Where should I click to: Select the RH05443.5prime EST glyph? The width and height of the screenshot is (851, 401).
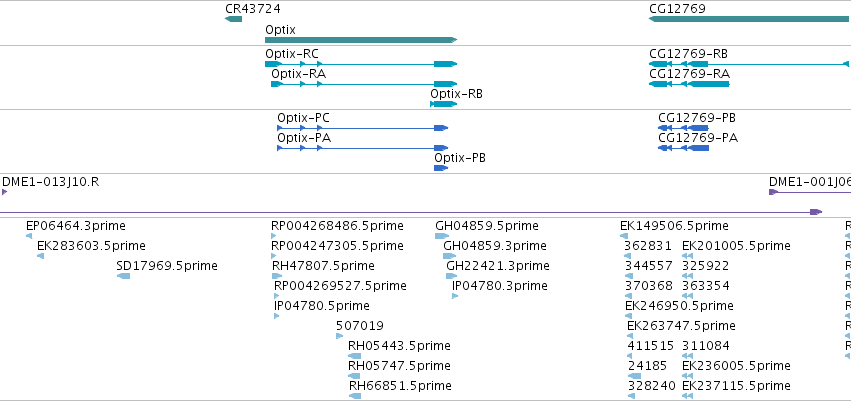(354, 357)
